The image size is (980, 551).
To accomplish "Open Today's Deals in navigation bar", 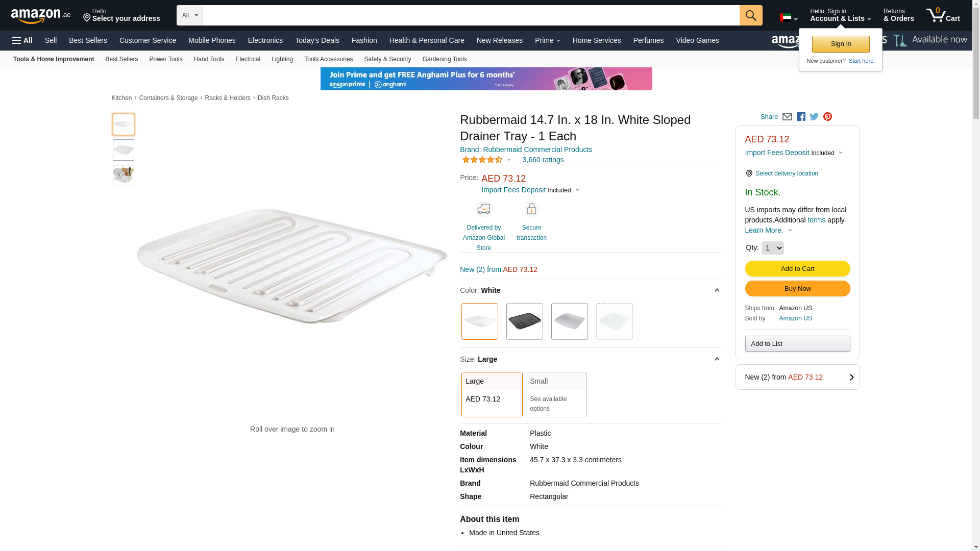I will click(x=317, y=40).
